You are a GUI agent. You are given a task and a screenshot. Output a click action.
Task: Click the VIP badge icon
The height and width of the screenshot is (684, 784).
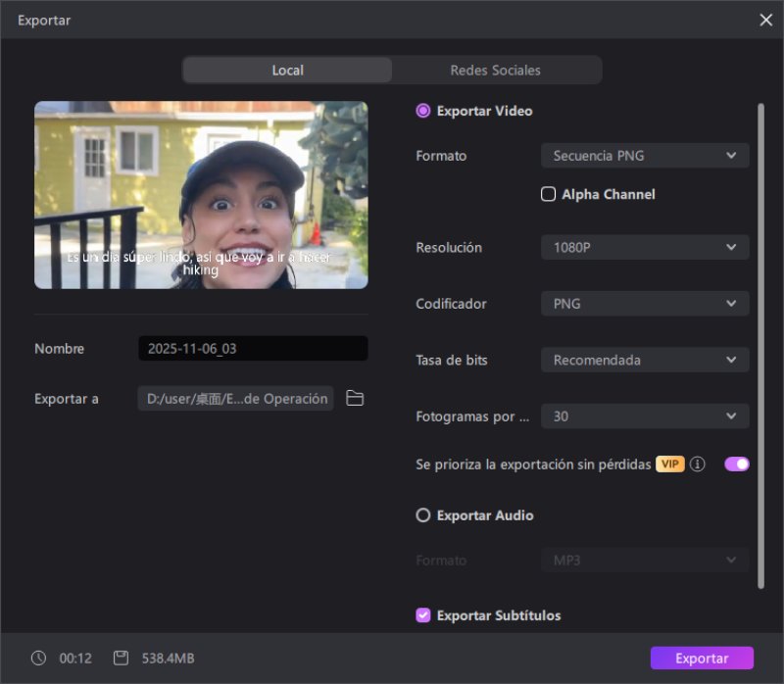click(670, 464)
